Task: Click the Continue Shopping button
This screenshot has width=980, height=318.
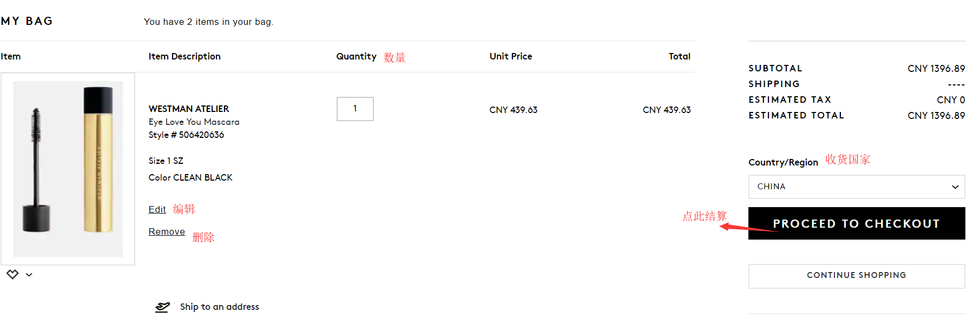Action: tap(856, 275)
